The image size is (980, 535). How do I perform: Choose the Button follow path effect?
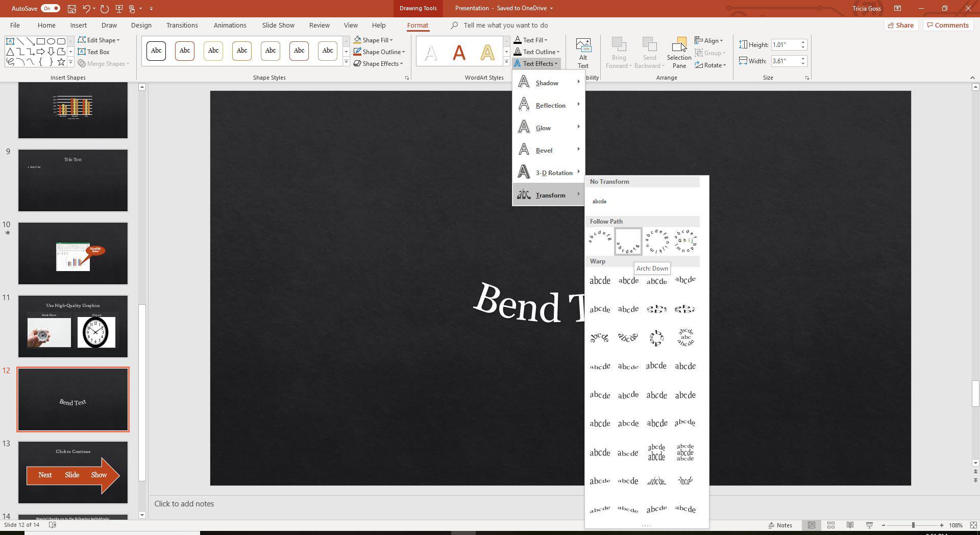point(685,241)
